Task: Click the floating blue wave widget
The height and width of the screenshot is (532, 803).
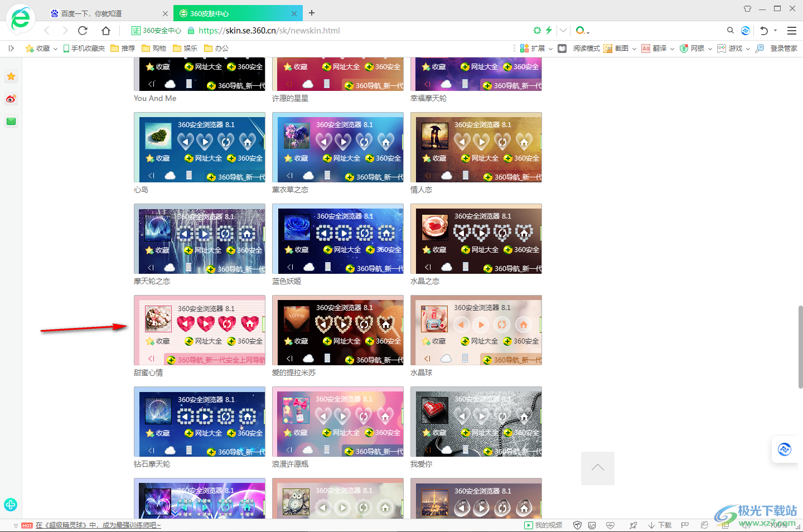Action: 785,449
